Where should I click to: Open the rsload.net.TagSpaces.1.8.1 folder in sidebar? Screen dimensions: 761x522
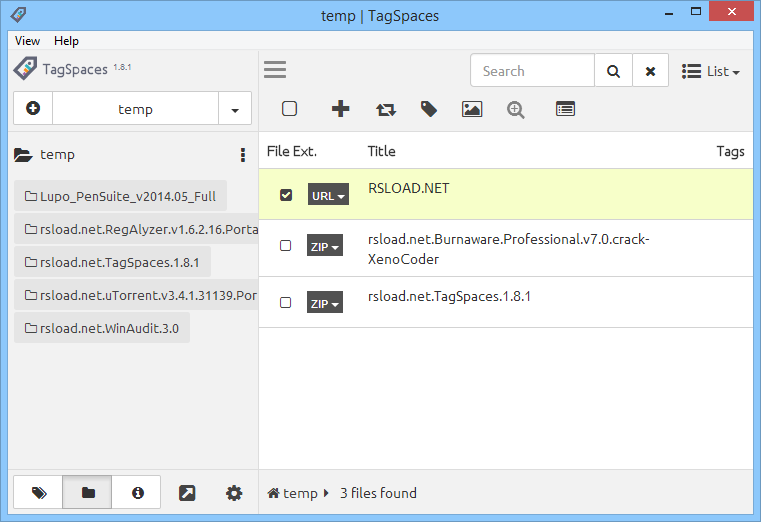pyautogui.click(x=112, y=261)
